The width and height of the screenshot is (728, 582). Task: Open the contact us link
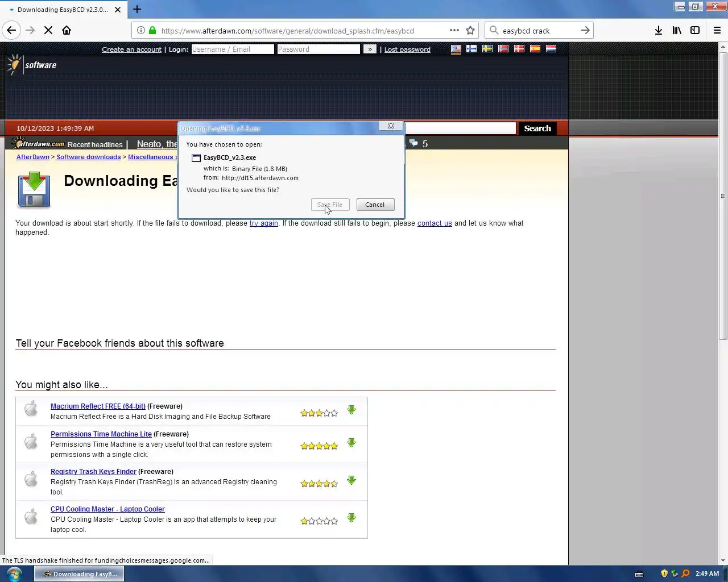pos(435,223)
